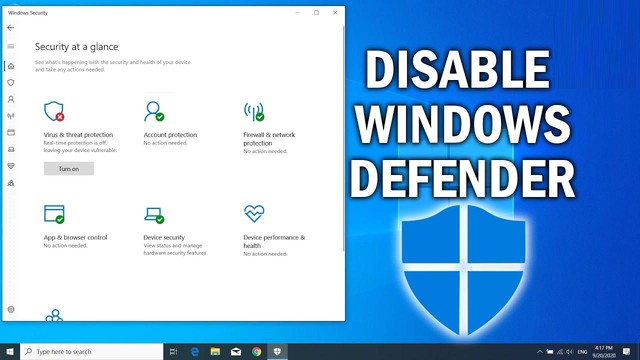
Task: Open Firewall & network protection antenna icon
Action: point(254,111)
